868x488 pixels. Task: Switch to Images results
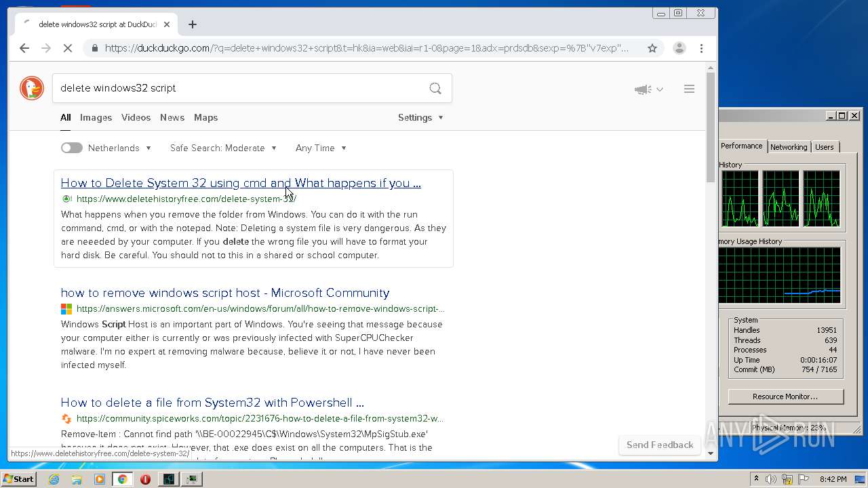point(96,117)
